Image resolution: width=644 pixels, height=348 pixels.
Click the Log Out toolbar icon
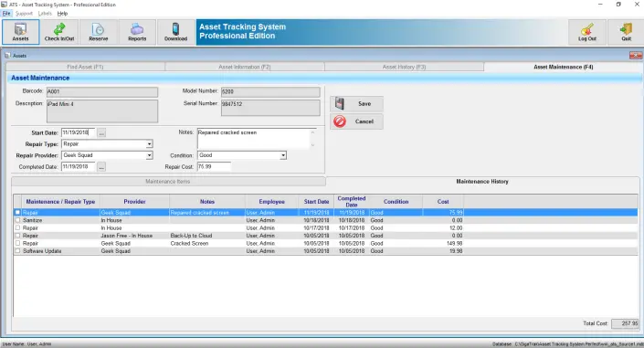pyautogui.click(x=587, y=32)
